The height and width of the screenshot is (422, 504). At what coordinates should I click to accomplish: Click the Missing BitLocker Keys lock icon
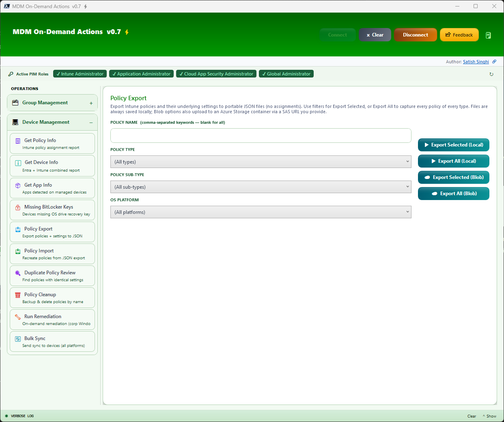18,207
